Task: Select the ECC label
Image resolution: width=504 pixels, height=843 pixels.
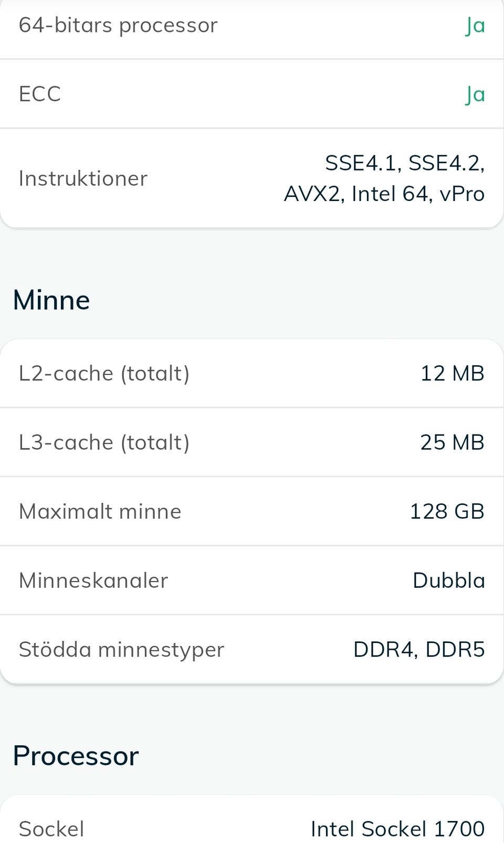Action: click(40, 94)
